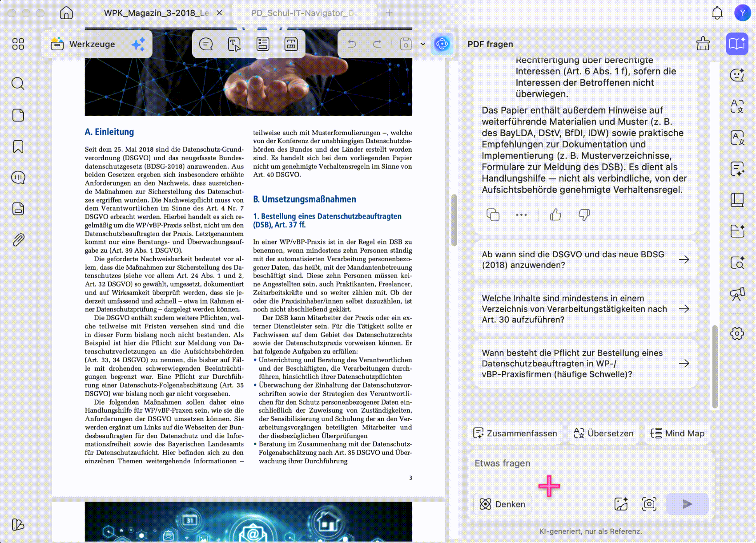The image size is (756, 543).
Task: Click the B. Umsetzungsmaßnahmen heading
Action: (x=305, y=199)
